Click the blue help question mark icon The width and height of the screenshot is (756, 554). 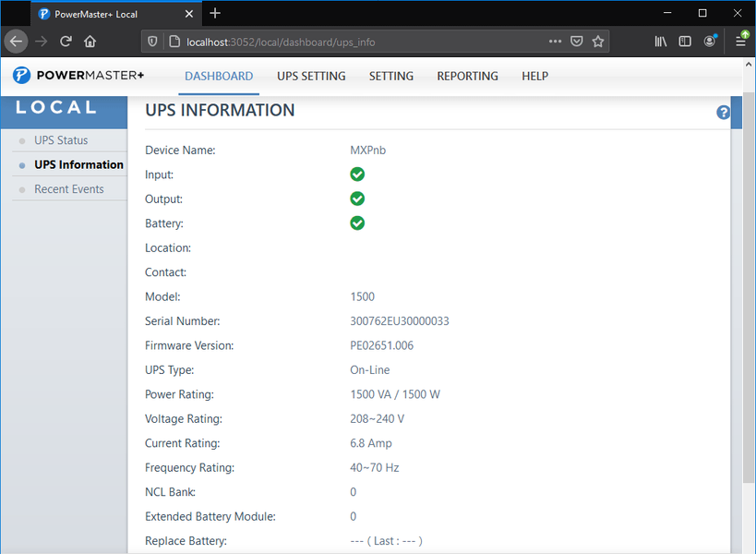[x=723, y=113]
